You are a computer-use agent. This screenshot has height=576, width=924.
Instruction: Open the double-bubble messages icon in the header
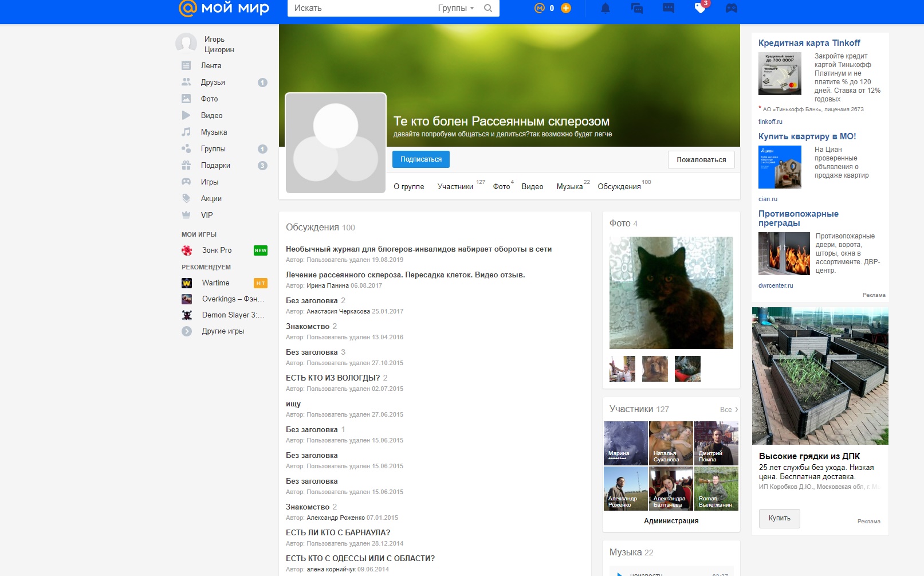pos(637,8)
